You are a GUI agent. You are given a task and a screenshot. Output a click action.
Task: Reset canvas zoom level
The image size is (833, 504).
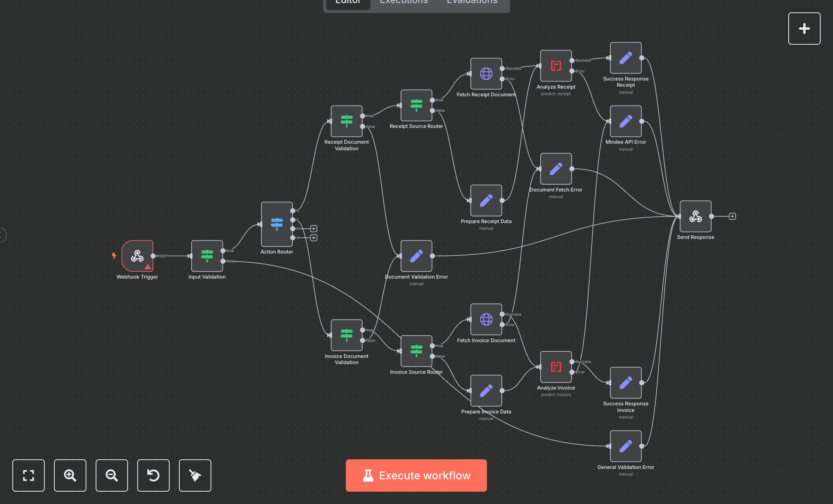coord(153,475)
